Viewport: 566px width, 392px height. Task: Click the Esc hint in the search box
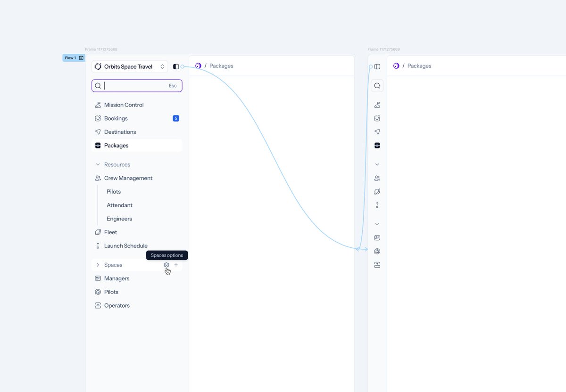(x=173, y=86)
